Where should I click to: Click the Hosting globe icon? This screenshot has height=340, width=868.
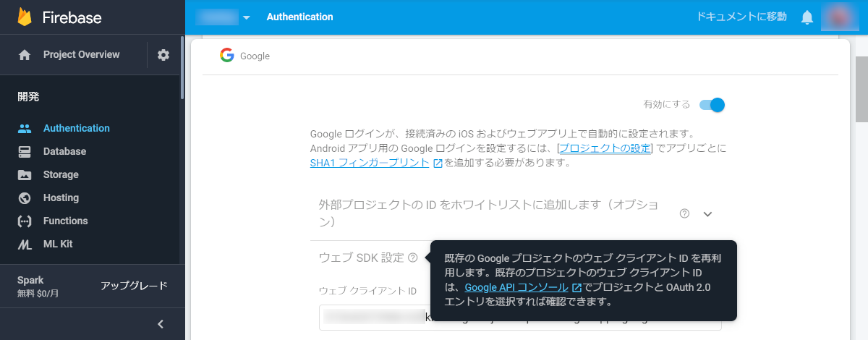(25, 197)
